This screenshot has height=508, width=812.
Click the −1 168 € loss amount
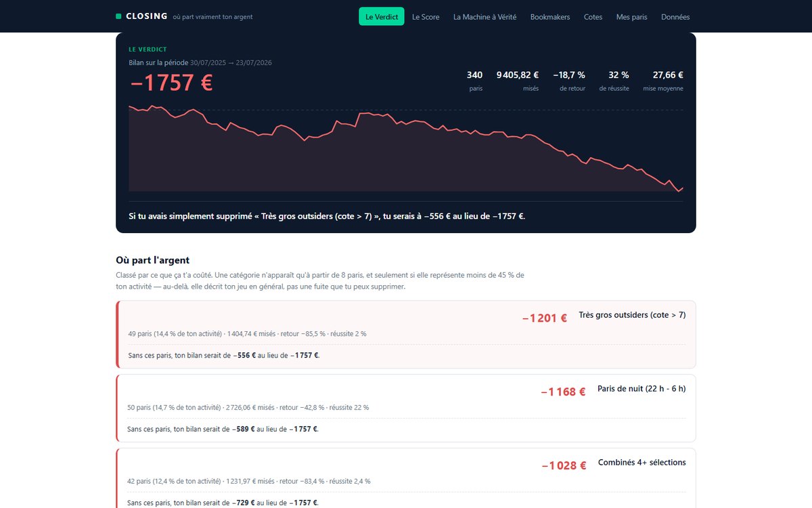563,392
